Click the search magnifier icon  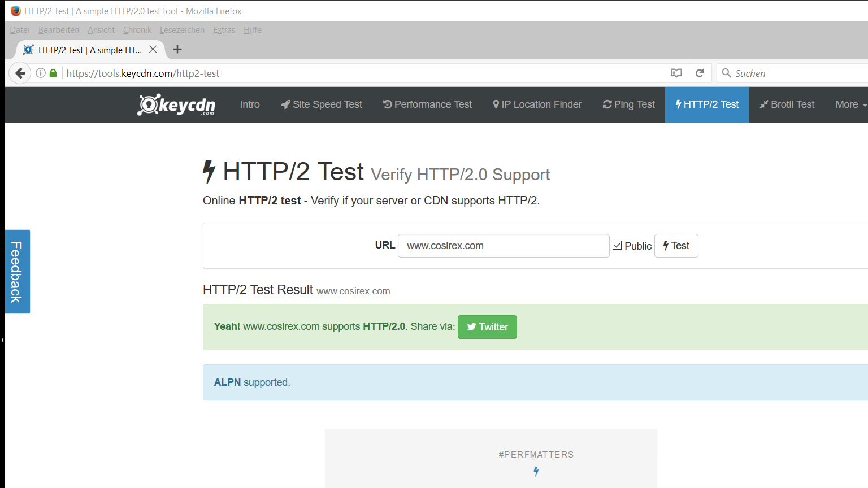[727, 73]
